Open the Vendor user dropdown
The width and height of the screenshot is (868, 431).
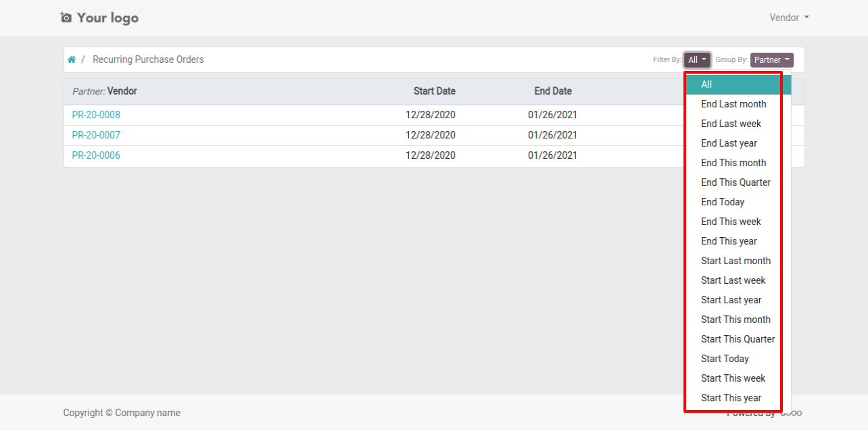[789, 18]
